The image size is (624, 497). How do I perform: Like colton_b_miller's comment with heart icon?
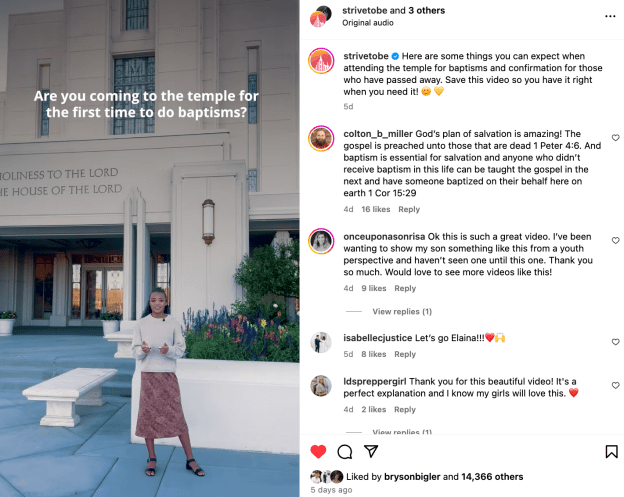(615, 138)
